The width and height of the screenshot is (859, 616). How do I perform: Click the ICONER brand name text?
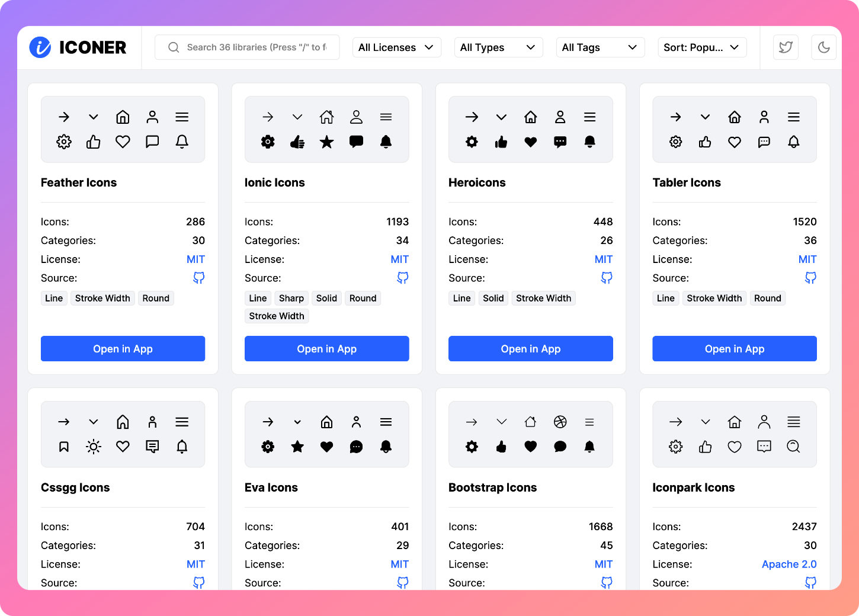[93, 47]
